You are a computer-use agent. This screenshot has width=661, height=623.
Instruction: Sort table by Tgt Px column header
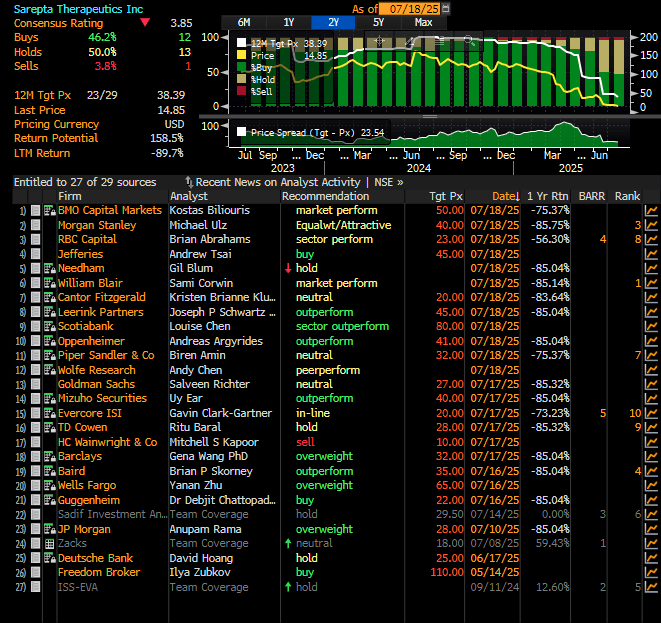pyautogui.click(x=445, y=196)
